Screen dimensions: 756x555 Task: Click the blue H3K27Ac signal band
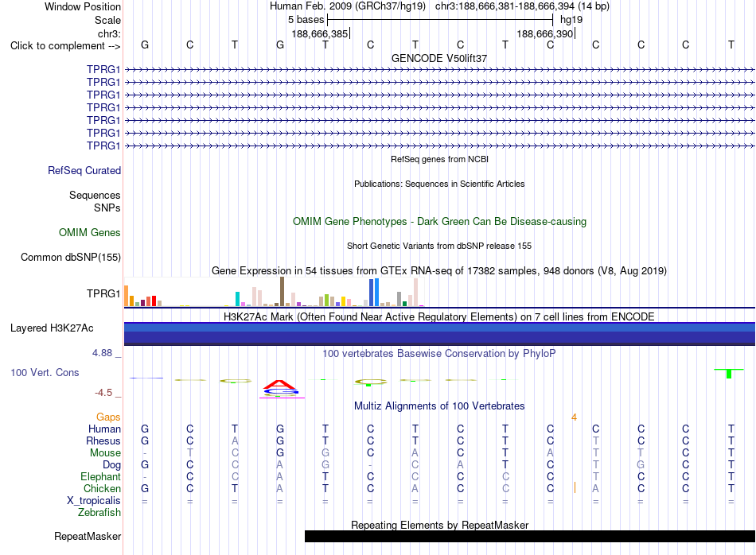(x=439, y=334)
